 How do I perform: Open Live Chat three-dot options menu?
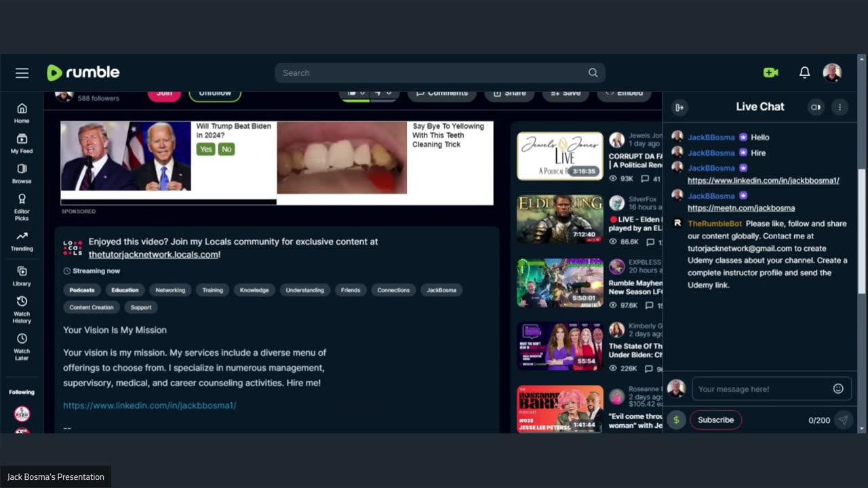[x=840, y=107]
